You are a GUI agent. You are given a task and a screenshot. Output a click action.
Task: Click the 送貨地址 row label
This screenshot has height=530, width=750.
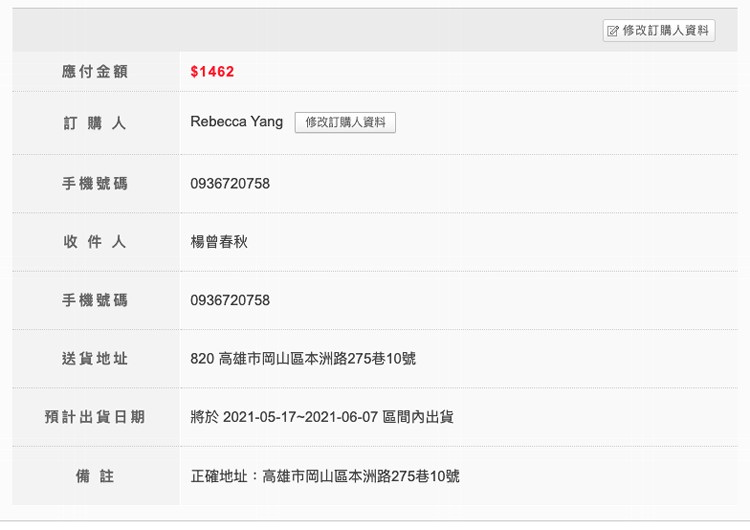[x=95, y=359]
